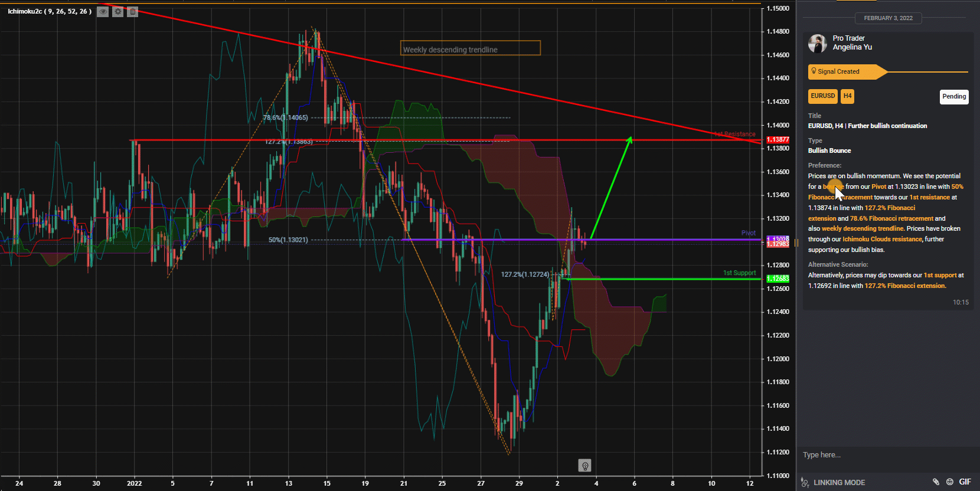Image resolution: width=980 pixels, height=491 pixels.
Task: Click the weekly descending trendline link
Action: 863,228
